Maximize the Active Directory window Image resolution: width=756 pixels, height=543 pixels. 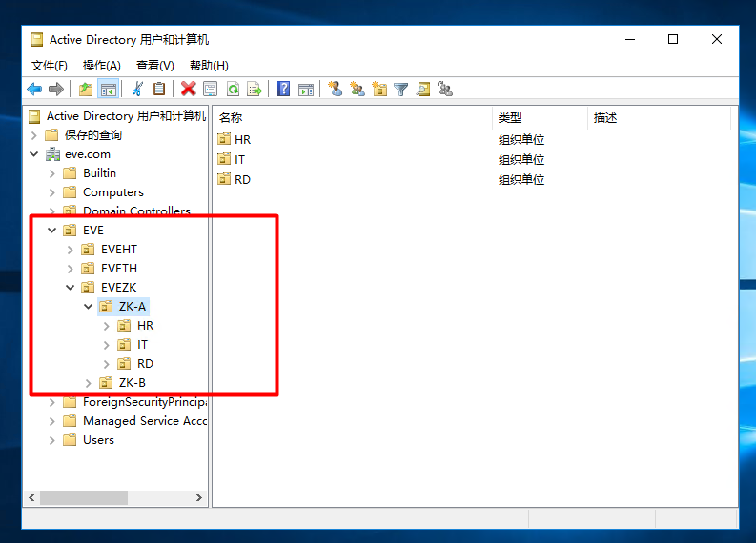(673, 39)
